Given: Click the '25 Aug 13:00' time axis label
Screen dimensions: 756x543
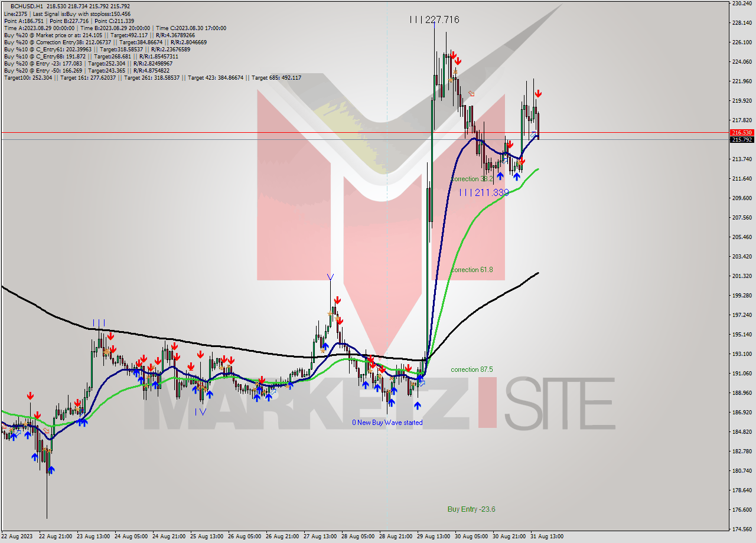Looking at the screenshot, I should click(x=208, y=537).
